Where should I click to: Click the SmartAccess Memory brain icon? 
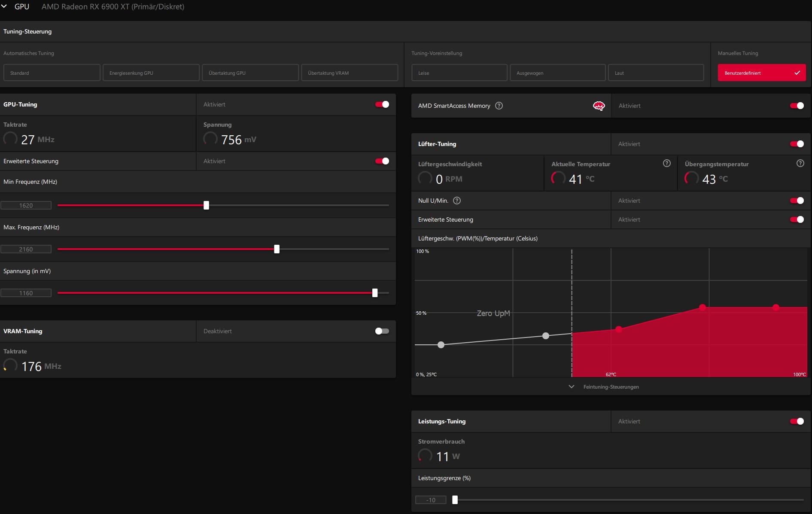(599, 106)
